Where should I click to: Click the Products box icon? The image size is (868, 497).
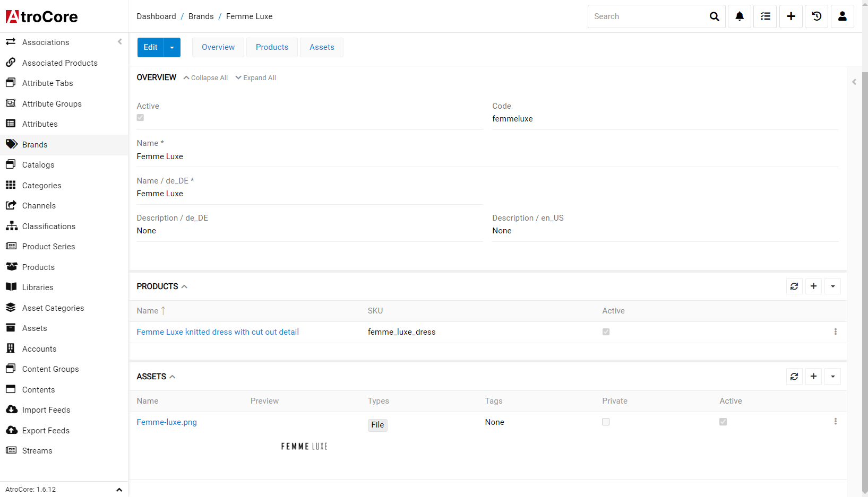pyautogui.click(x=12, y=266)
